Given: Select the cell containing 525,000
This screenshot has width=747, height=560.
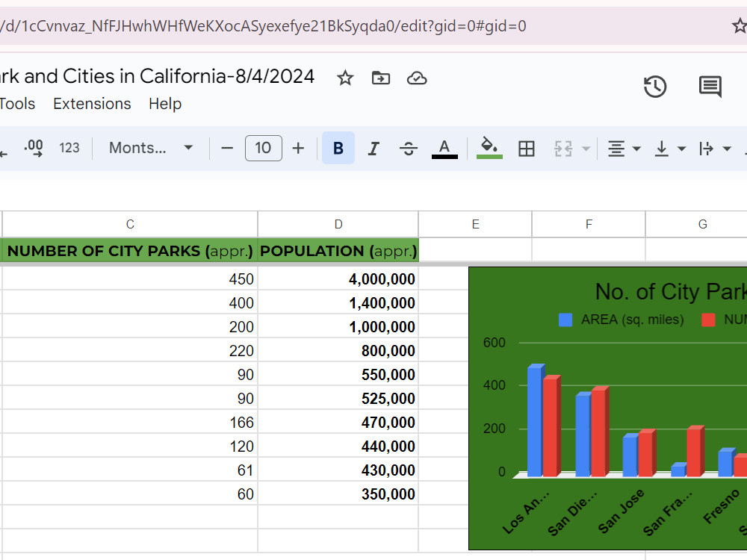Looking at the screenshot, I should coord(338,398).
